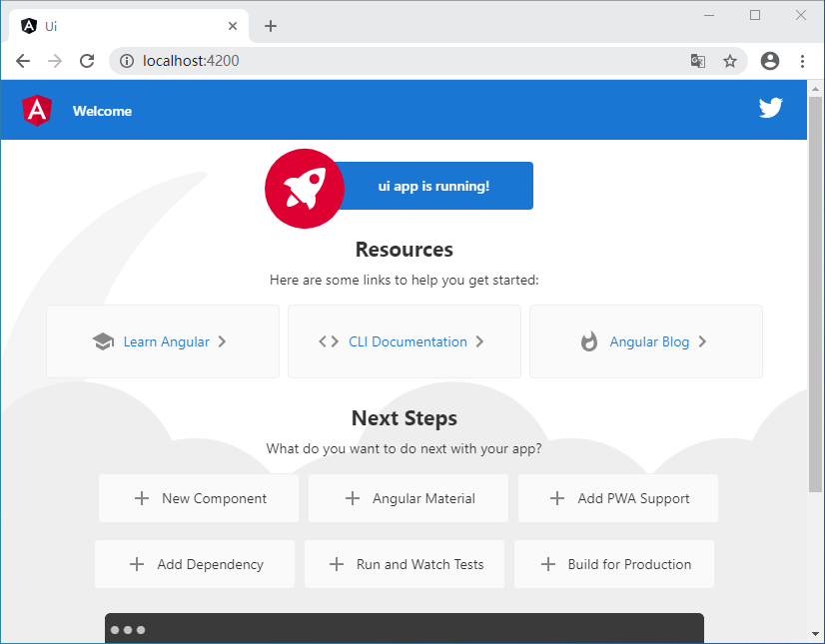
Task: Open a new browser tab
Action: coord(271,26)
